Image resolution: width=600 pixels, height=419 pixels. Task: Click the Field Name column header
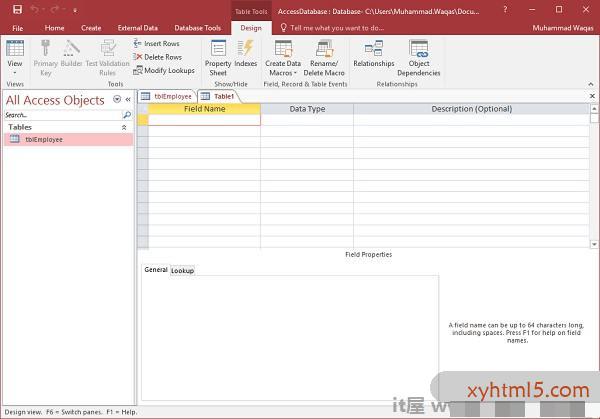(x=204, y=109)
